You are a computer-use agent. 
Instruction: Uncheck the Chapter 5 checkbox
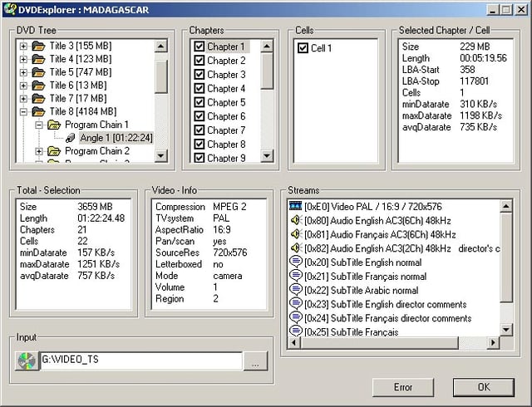tap(199, 102)
